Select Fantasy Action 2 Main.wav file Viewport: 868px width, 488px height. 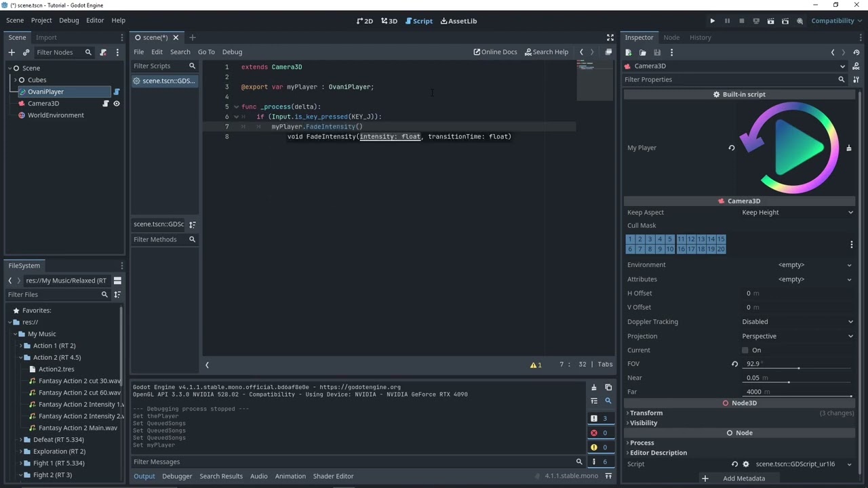[x=78, y=428]
